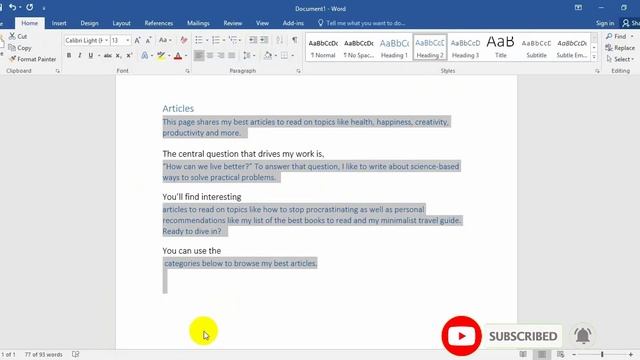Clear all formatting icon
The image size is (640, 360).
coord(184,40)
